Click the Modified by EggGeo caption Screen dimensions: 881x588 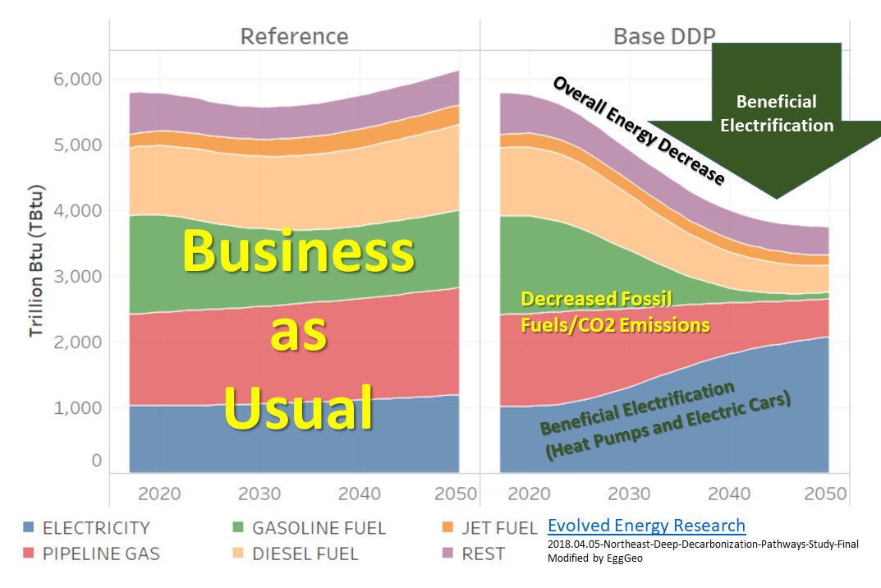coord(596,558)
